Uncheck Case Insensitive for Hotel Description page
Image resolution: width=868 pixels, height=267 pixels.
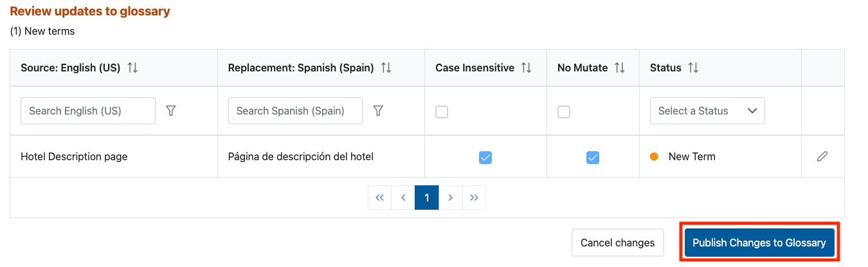(485, 157)
